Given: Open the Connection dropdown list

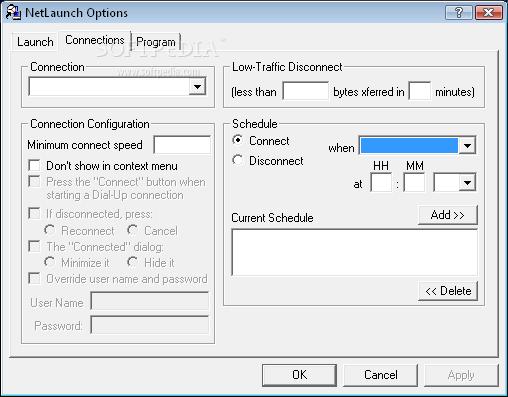Looking at the screenshot, I should tap(197, 87).
